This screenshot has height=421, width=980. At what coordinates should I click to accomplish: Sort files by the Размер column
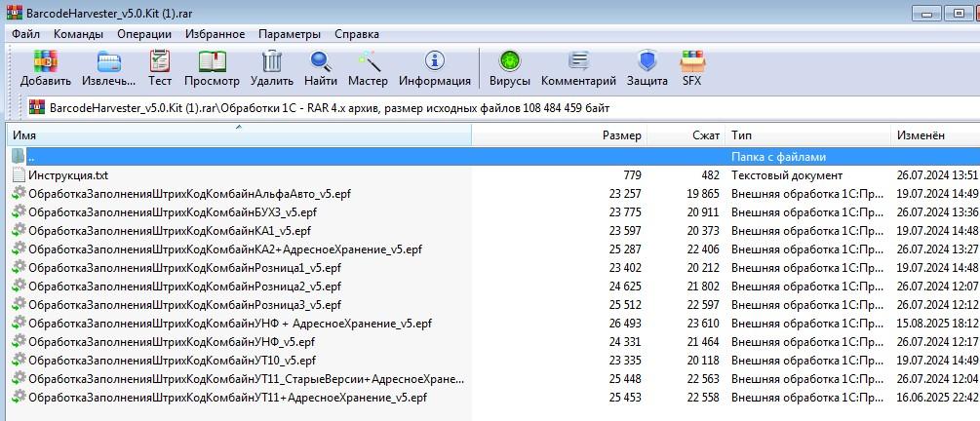621,135
